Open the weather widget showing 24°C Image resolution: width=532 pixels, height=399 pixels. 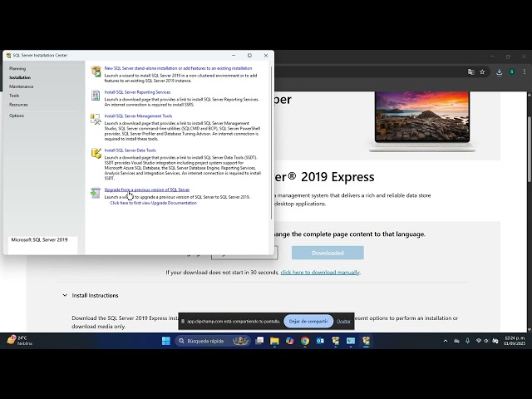[20, 340]
